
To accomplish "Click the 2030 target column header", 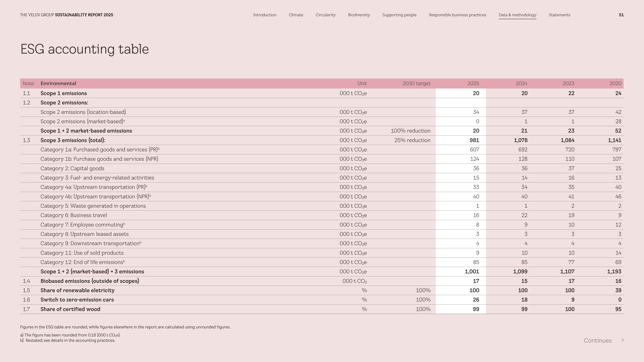I will [416, 84].
